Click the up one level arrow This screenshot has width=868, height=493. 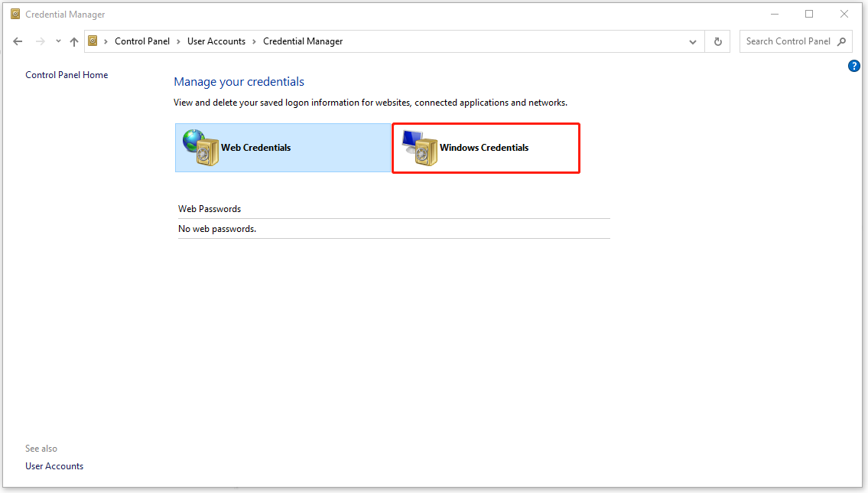coord(73,41)
